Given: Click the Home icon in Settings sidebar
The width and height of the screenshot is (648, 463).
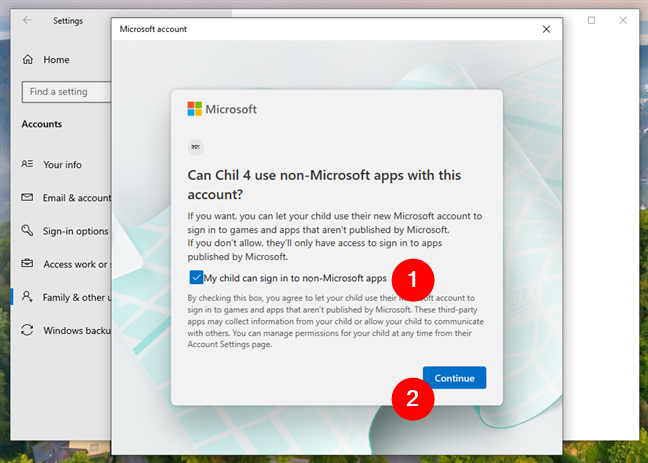Looking at the screenshot, I should [28, 60].
